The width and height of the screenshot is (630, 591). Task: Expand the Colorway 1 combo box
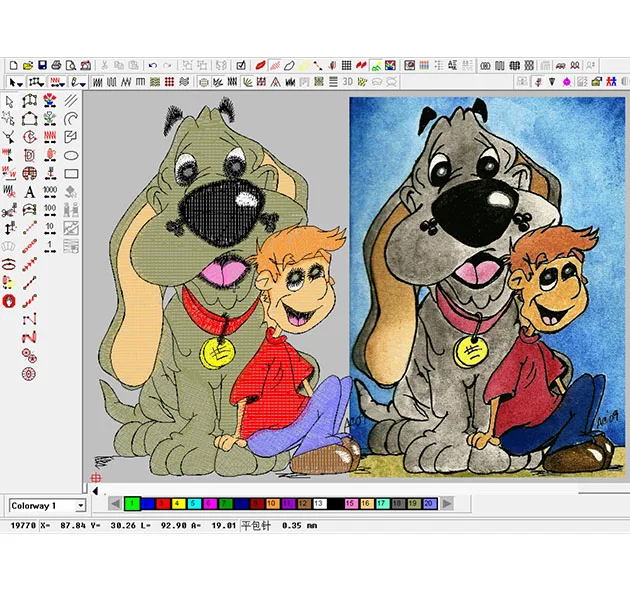coord(80,505)
